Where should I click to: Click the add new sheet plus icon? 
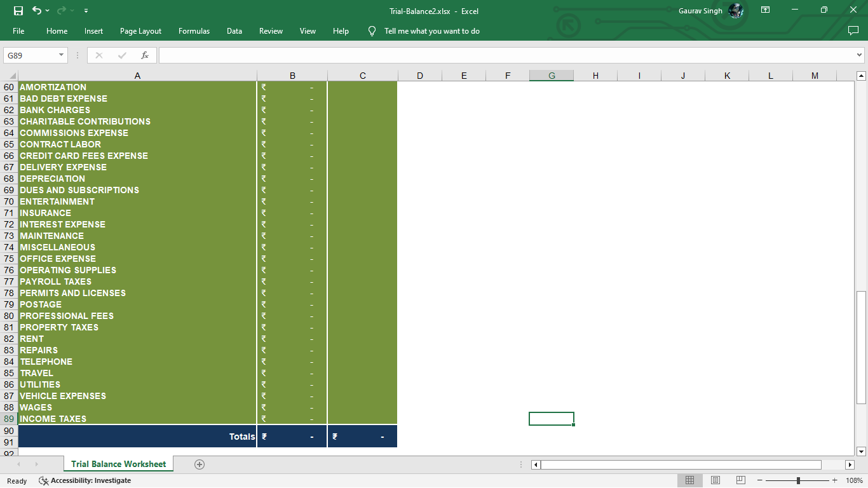click(x=200, y=464)
